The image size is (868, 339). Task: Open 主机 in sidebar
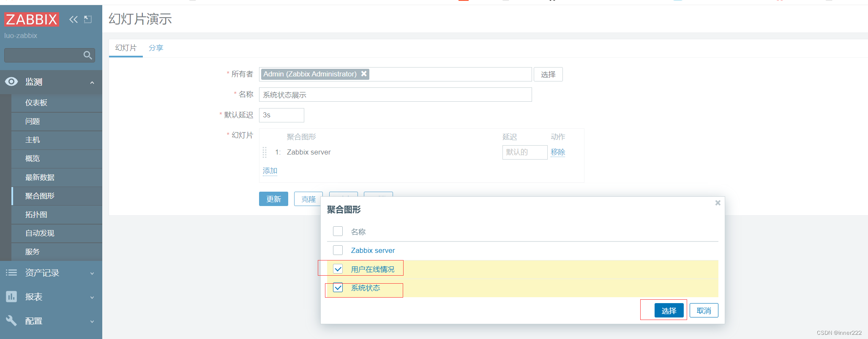tap(57, 140)
